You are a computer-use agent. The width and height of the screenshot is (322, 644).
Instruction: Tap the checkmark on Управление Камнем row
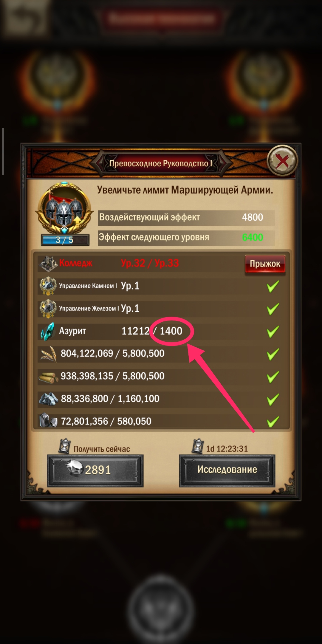click(273, 286)
